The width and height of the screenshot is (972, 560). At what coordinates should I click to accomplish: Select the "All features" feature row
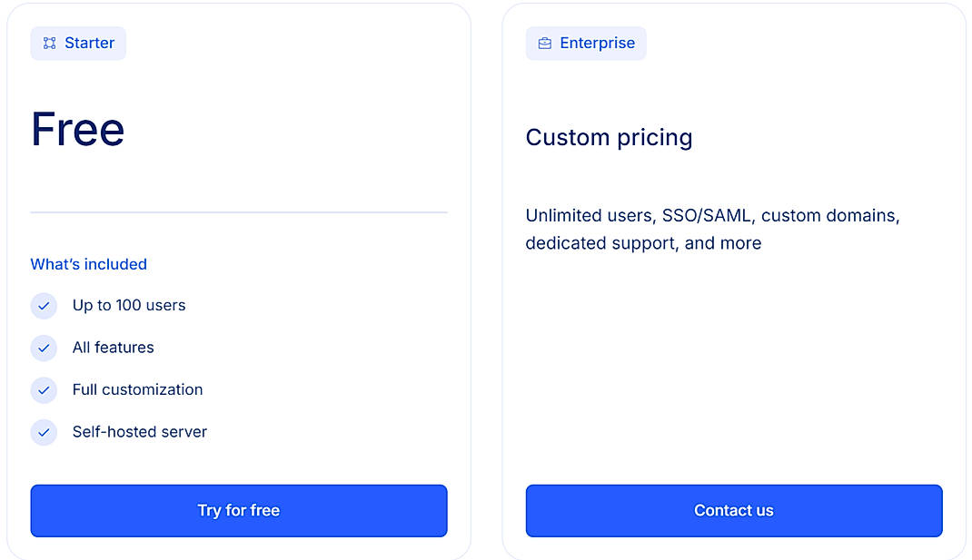(113, 348)
